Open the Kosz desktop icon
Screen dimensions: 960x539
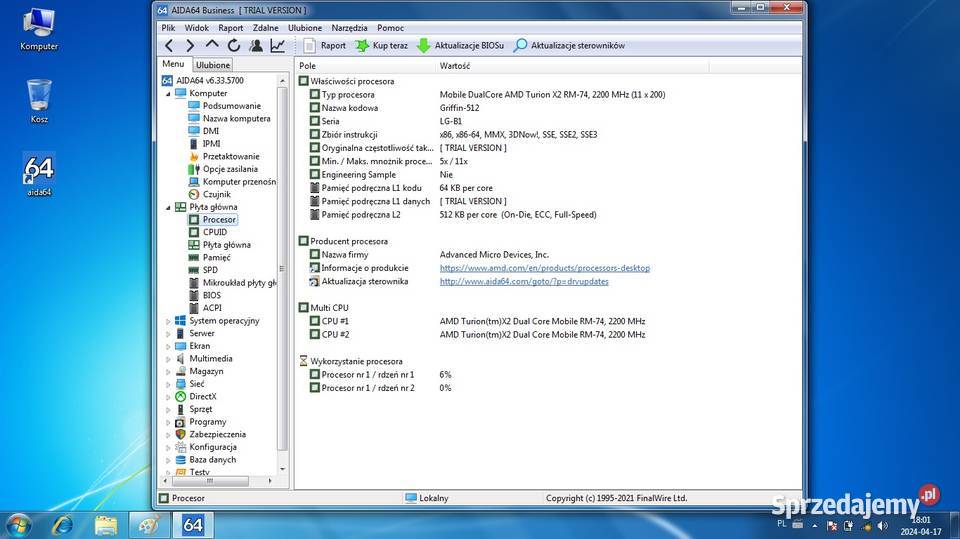tap(39, 102)
